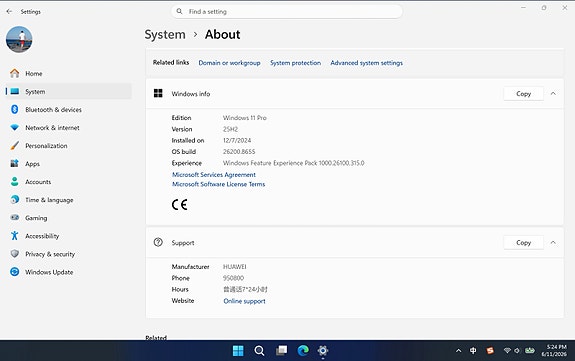Click the Support question mark icon
Viewport: 575px width, 361px height.
tap(158, 243)
